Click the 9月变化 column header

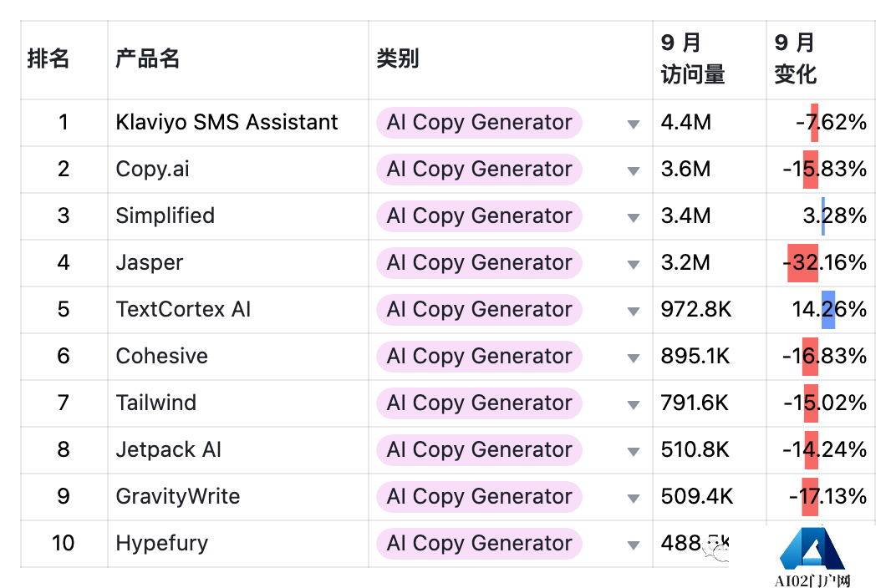point(796,58)
